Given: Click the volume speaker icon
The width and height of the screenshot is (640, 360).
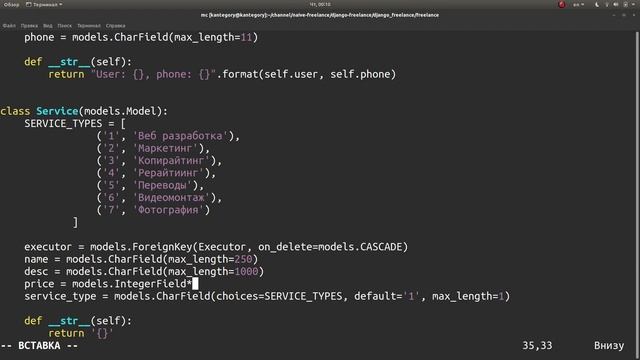Looking at the screenshot, I should point(616,4).
